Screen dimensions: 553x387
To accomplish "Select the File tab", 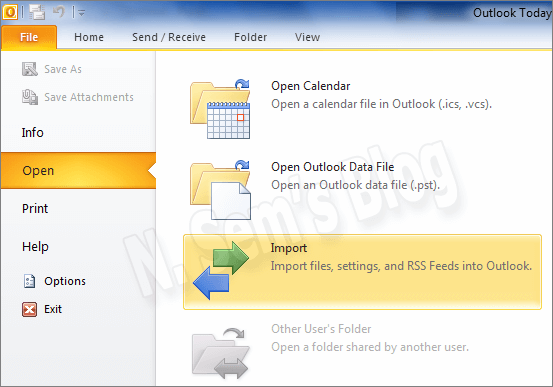I will 29,37.
